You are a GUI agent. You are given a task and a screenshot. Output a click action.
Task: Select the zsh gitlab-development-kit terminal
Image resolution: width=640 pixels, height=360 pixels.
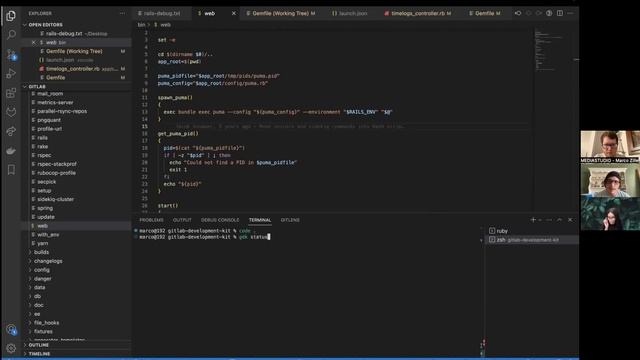532,240
